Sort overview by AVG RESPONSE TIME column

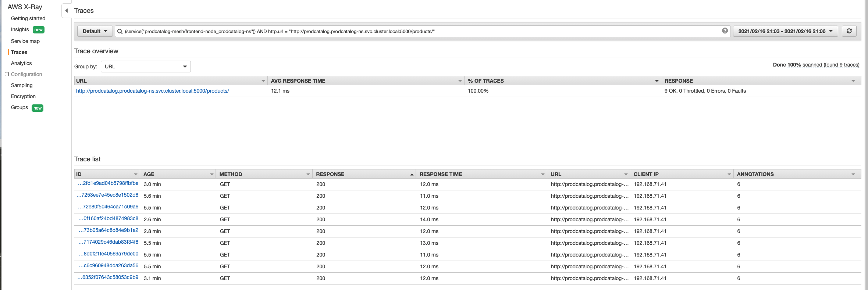pyautogui.click(x=366, y=81)
